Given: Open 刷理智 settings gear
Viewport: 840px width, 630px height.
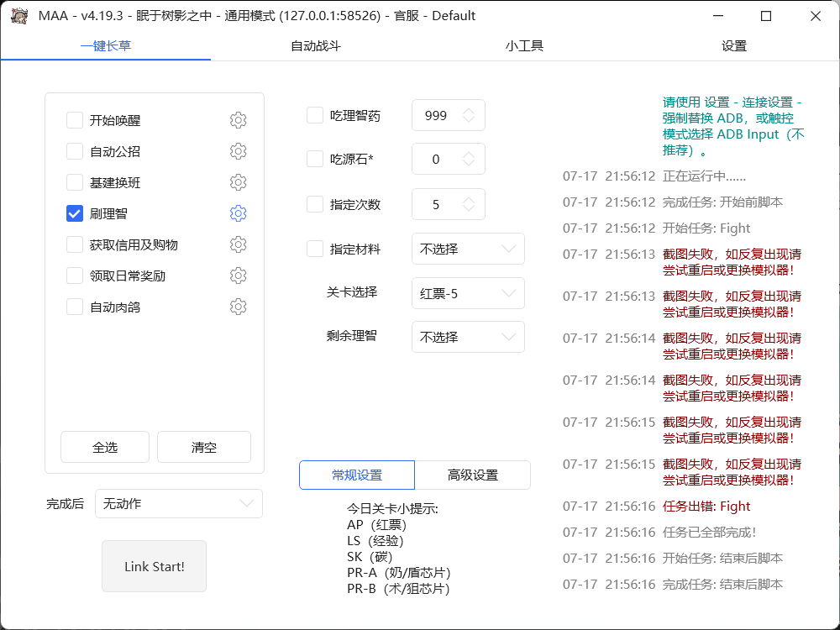Looking at the screenshot, I should pyautogui.click(x=238, y=213).
